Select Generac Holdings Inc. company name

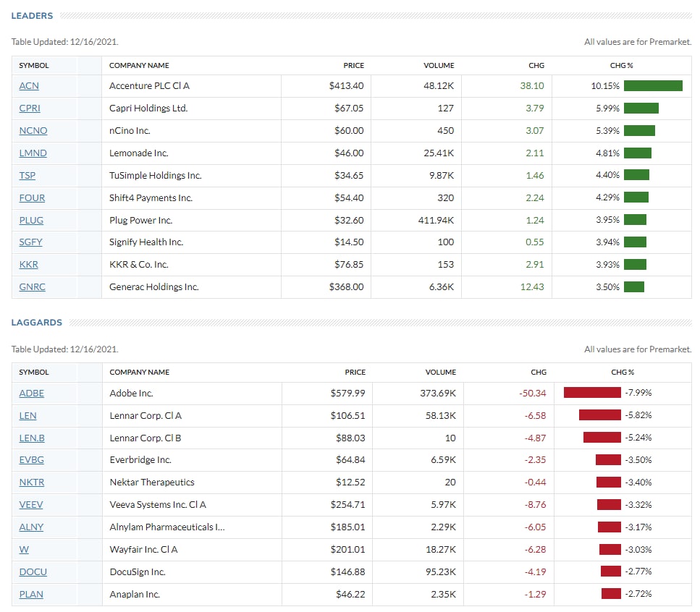pyautogui.click(x=154, y=286)
